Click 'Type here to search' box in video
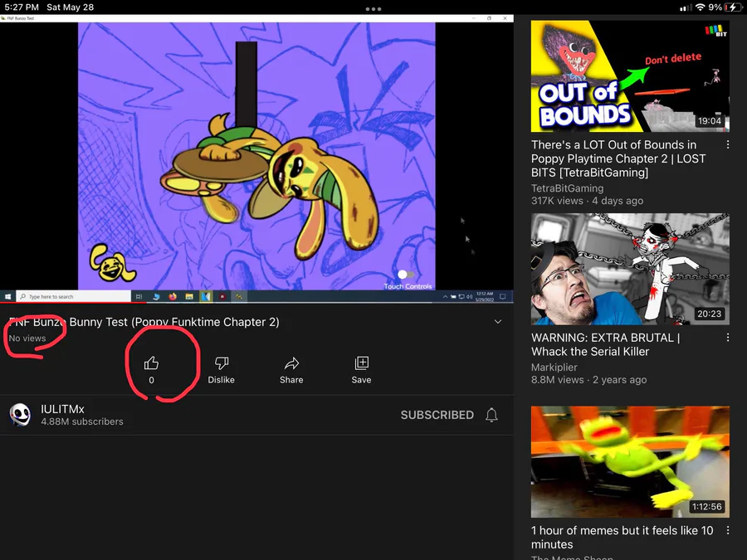Image resolution: width=747 pixels, height=560 pixels. pyautogui.click(x=74, y=297)
